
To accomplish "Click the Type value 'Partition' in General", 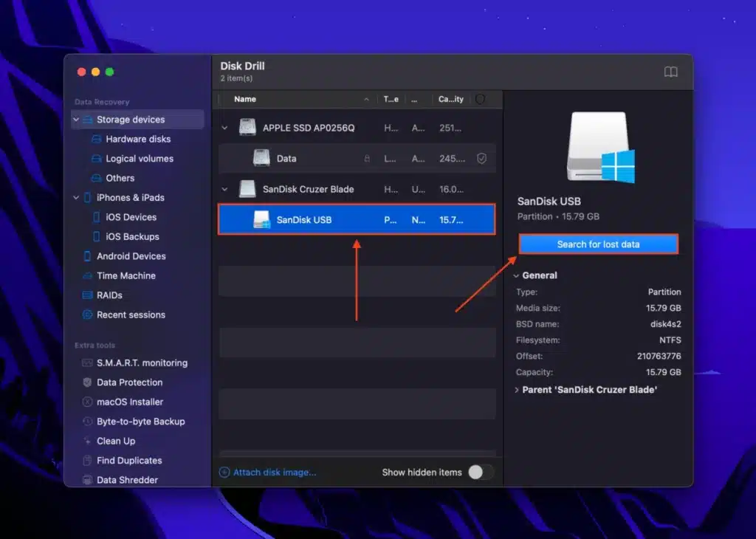I will tap(664, 292).
